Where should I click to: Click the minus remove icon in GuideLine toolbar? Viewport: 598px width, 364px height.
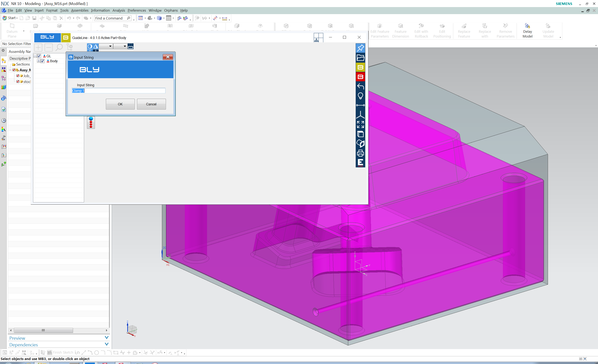click(49, 47)
